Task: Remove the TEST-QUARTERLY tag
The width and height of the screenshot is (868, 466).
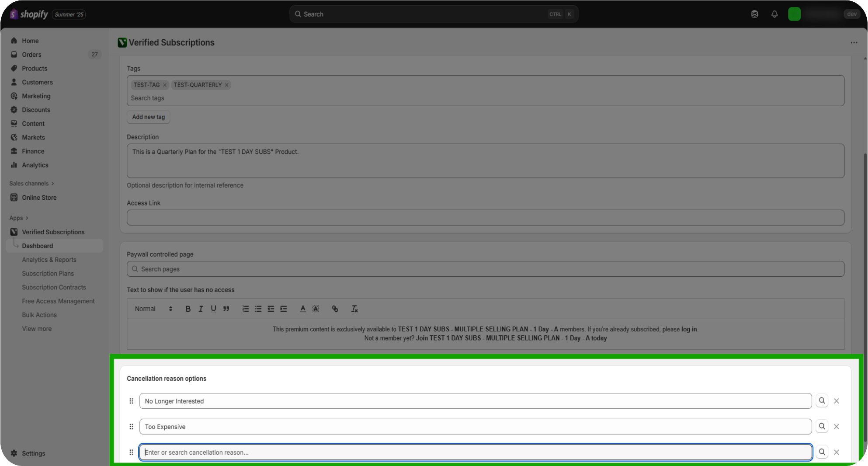Action: point(227,85)
